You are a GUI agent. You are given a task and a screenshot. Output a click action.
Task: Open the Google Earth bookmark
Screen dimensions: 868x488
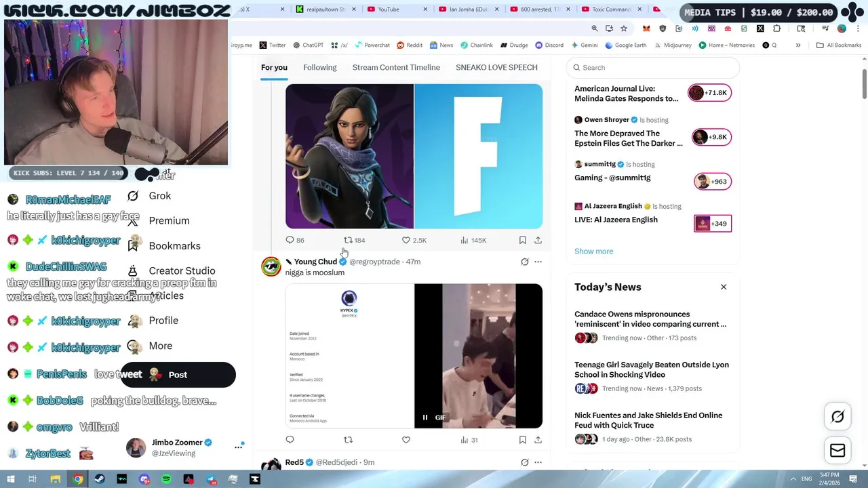626,45
